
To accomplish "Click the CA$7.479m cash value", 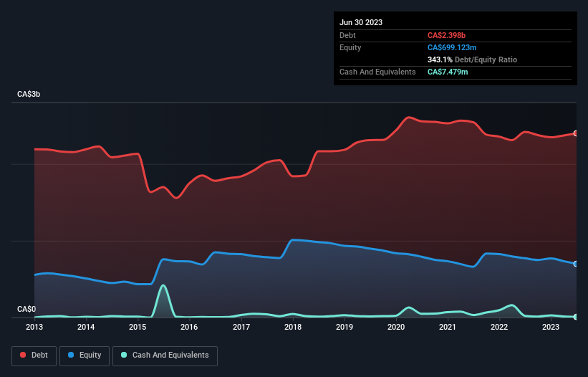I will tap(448, 72).
